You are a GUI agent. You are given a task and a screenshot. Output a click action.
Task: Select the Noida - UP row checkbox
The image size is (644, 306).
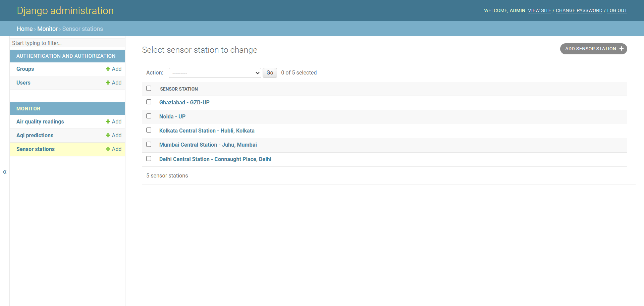coord(149,116)
